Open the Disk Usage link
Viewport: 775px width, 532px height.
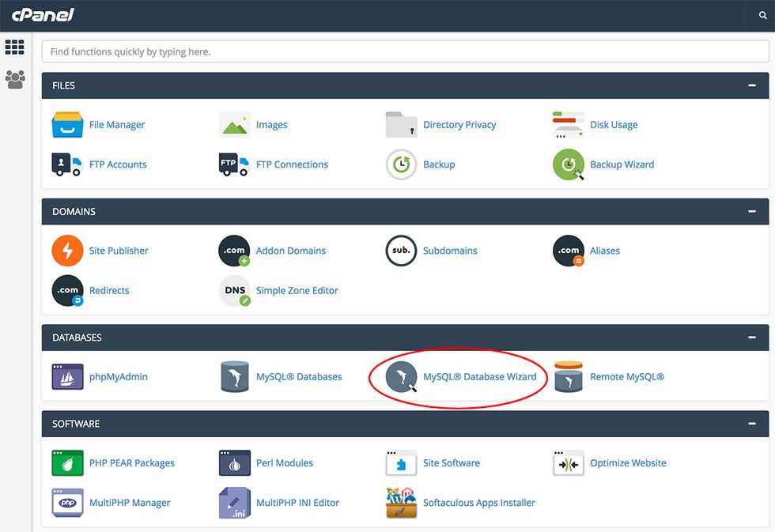pos(614,124)
